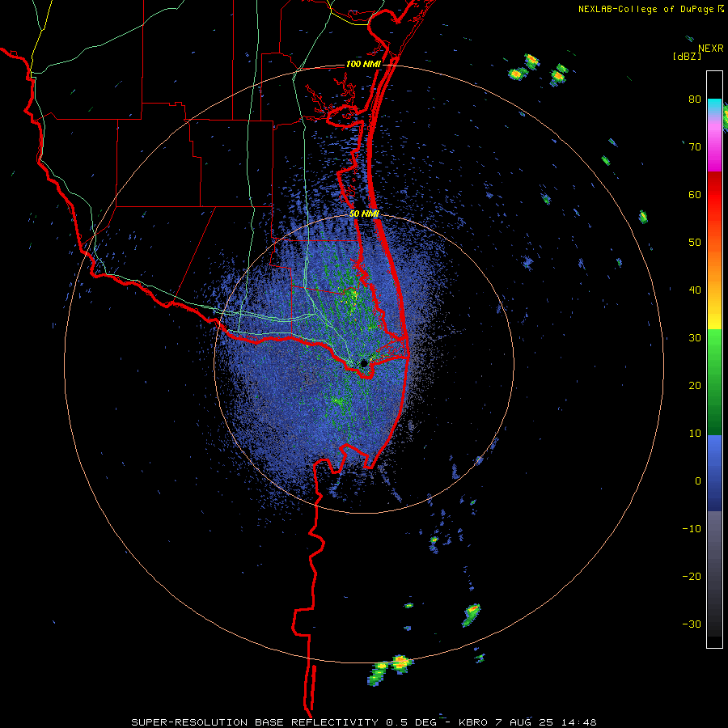The image size is (728, 728).
Task: Click the [dBZ] unit label
Action: click(687, 56)
